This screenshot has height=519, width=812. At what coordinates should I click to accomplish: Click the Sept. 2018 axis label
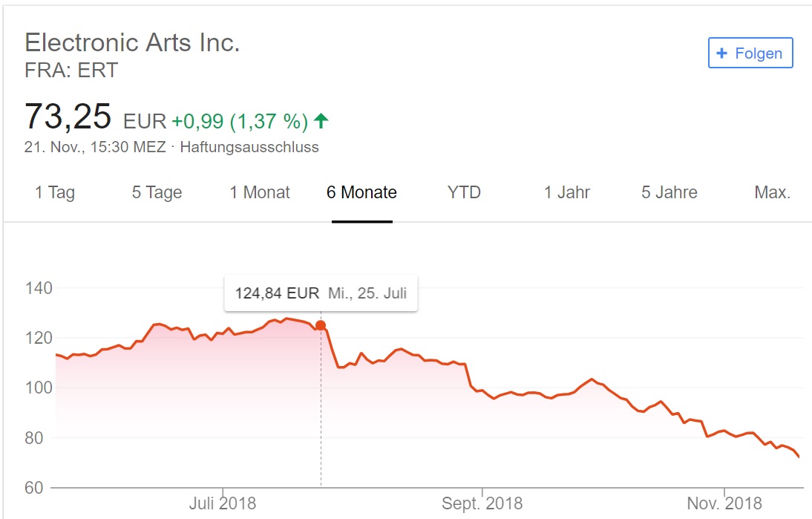tap(482, 503)
